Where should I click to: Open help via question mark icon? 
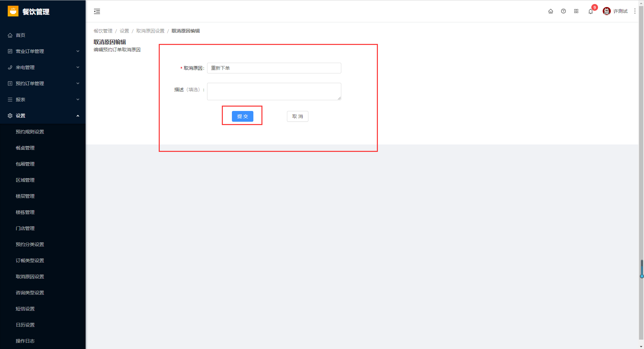(x=563, y=11)
